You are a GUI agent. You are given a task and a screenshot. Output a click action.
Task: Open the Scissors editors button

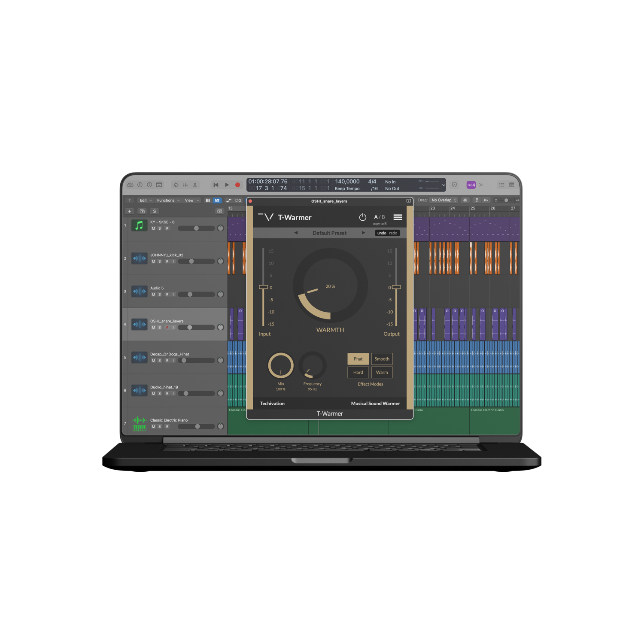pyautogui.click(x=195, y=185)
